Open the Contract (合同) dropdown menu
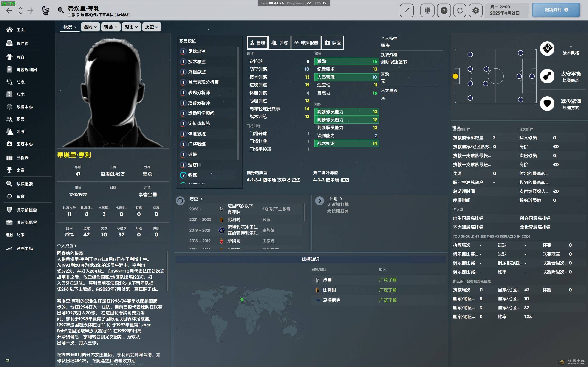 pyautogui.click(x=90, y=27)
